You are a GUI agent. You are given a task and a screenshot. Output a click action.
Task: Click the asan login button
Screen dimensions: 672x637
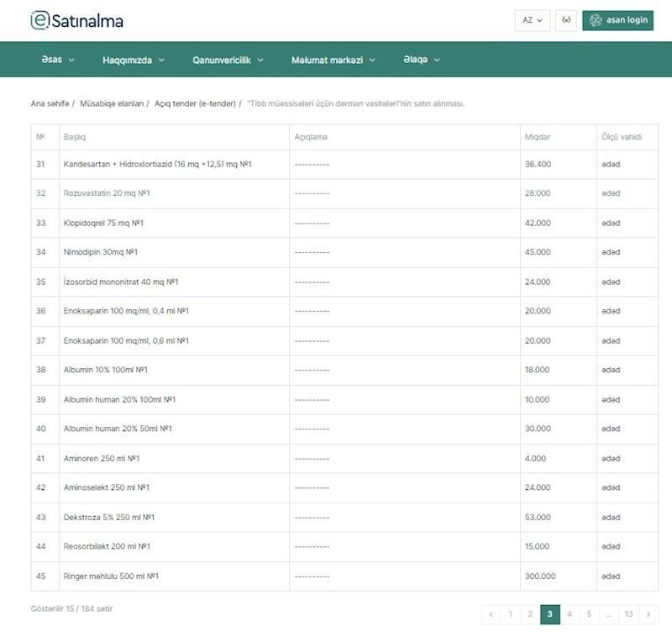[x=617, y=20]
